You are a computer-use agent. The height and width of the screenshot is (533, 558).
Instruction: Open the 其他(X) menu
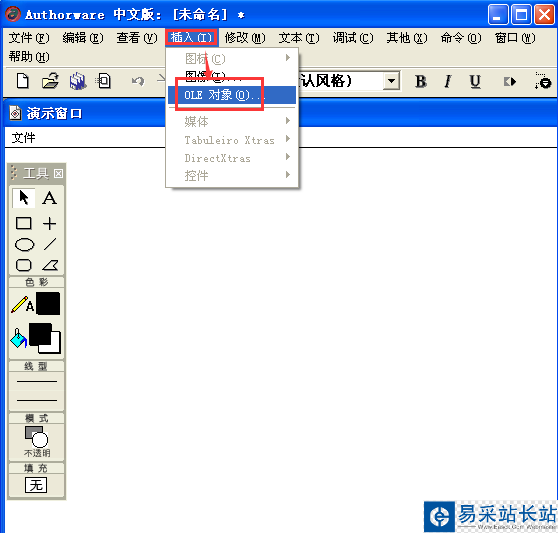point(407,38)
